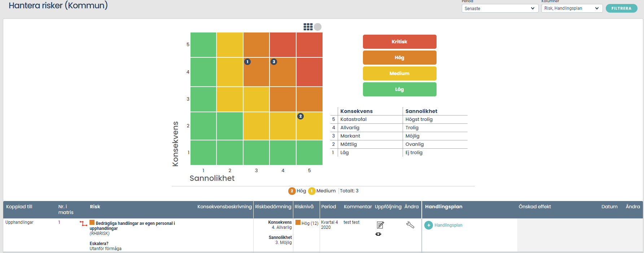
Task: Click the small link icon below Uppföljning
Action: click(x=378, y=234)
